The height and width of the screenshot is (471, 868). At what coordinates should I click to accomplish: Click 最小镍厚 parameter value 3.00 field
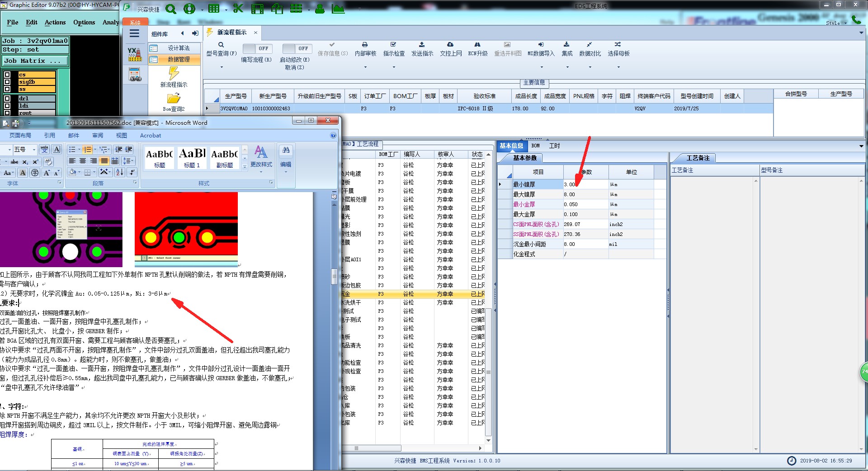tap(585, 184)
